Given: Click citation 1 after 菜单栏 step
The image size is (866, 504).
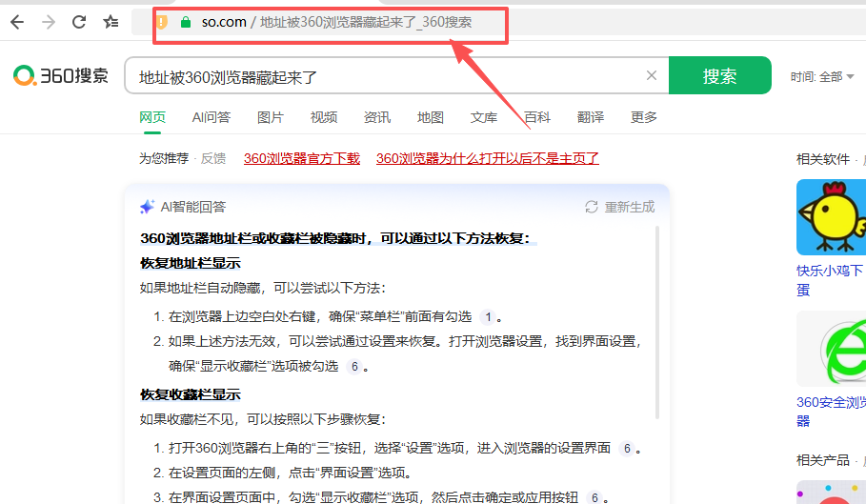Looking at the screenshot, I should coord(488,317).
